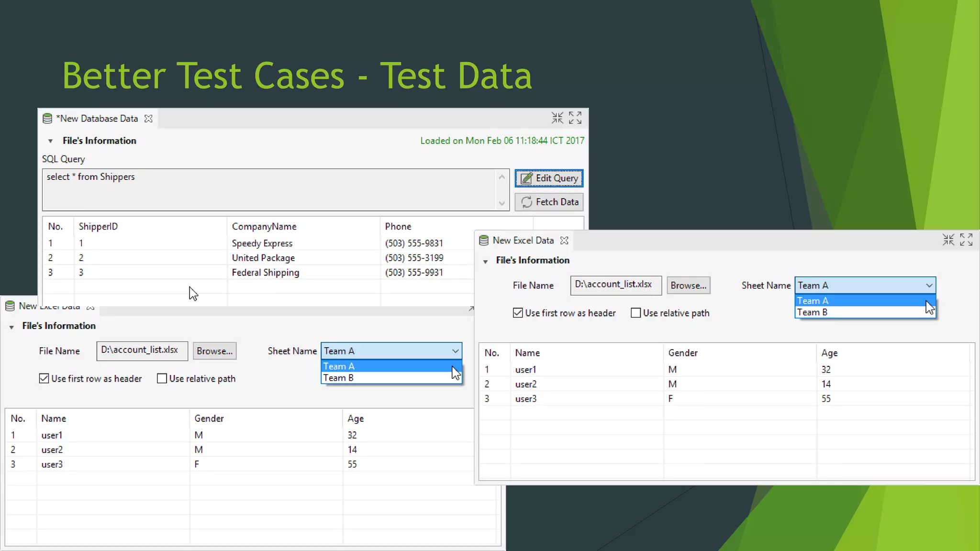980x551 pixels.
Task: Choose Team B in right panel dropdown list
Action: (x=865, y=312)
